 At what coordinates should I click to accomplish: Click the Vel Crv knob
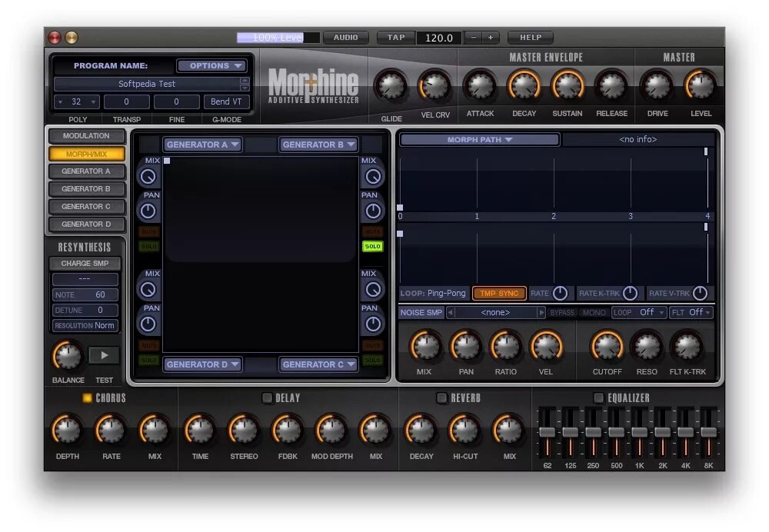point(434,86)
